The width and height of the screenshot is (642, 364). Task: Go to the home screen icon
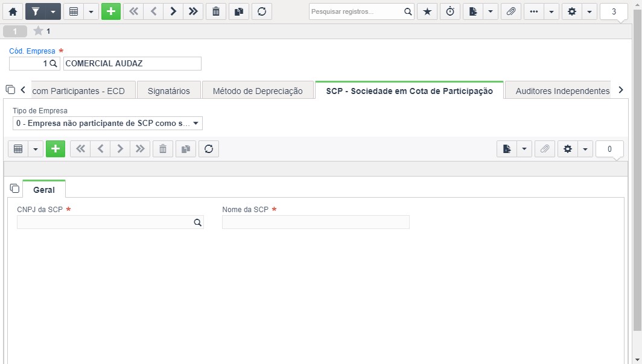(x=13, y=11)
